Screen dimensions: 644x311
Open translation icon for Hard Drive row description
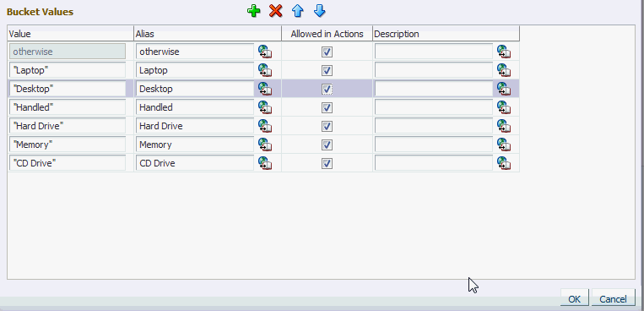[x=504, y=126]
